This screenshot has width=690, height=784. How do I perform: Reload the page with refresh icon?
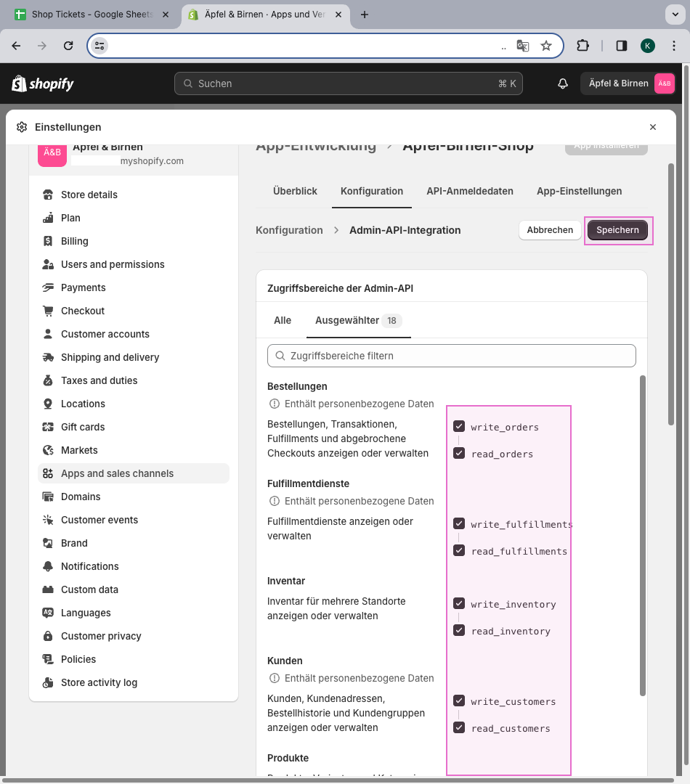68,46
